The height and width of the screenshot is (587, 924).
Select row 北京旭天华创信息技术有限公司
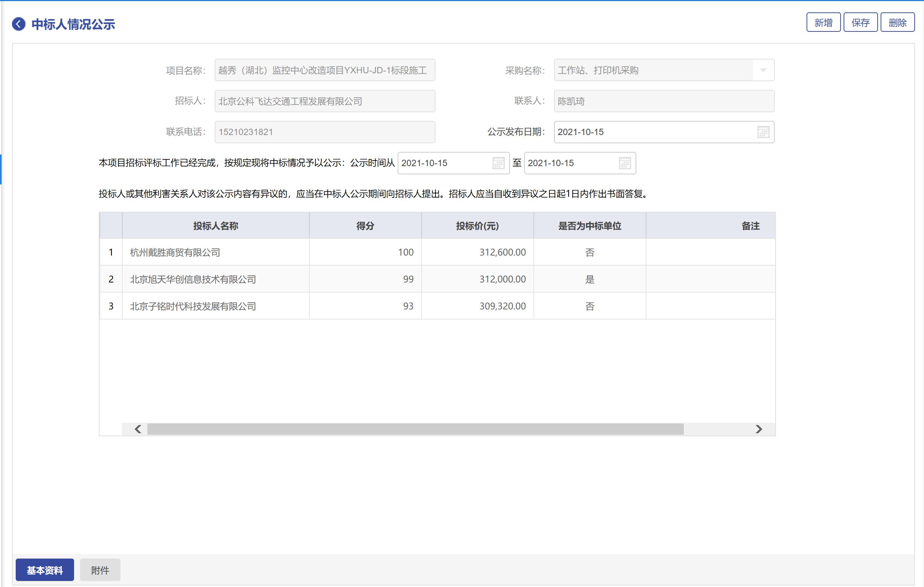tap(193, 279)
